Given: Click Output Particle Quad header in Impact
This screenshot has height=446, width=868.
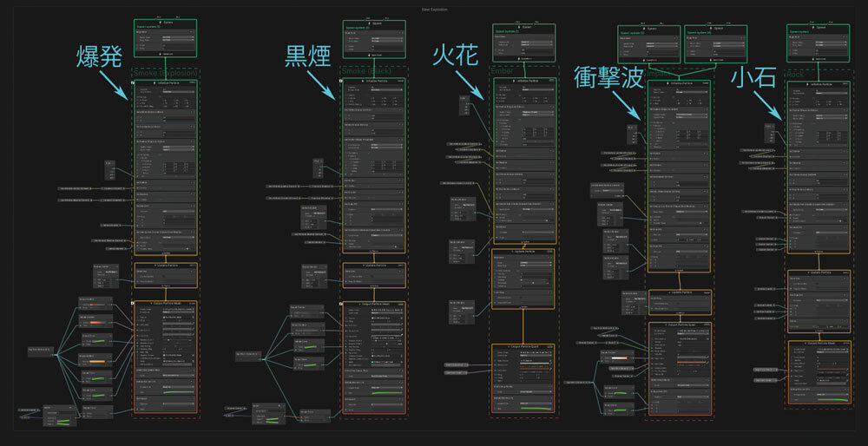Looking at the screenshot, I should 679,325.
